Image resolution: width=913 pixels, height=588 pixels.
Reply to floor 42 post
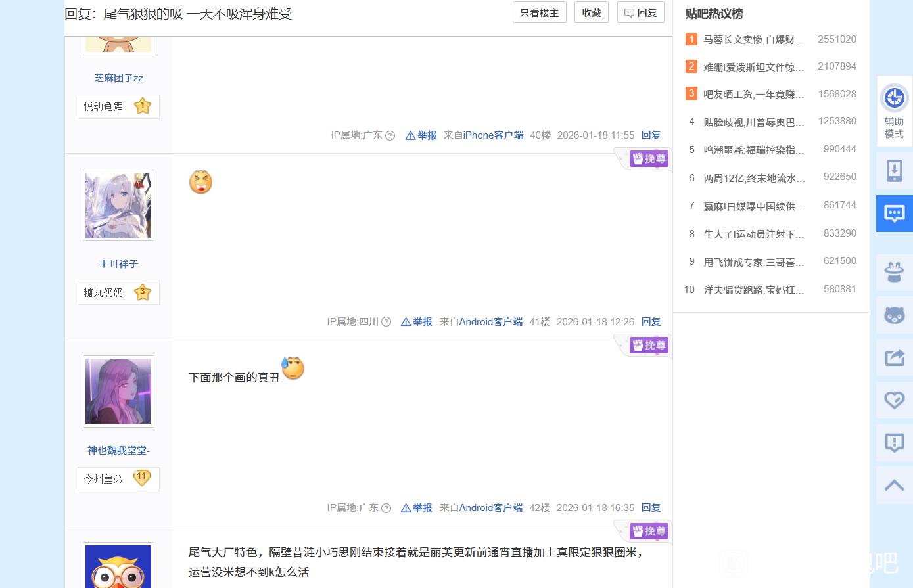pyautogui.click(x=651, y=508)
